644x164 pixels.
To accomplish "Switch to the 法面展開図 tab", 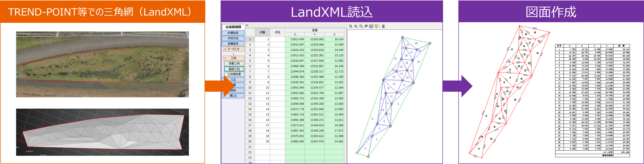I will pyautogui.click(x=233, y=27).
